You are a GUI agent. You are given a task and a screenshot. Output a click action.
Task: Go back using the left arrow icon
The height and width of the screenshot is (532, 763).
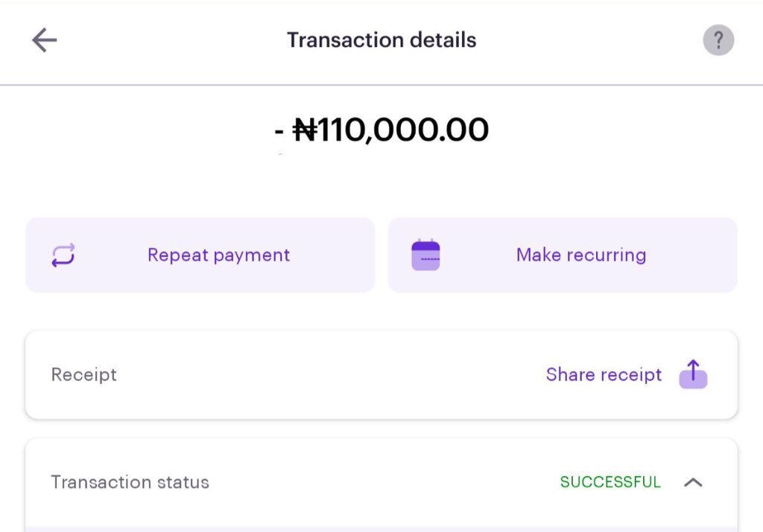click(44, 40)
